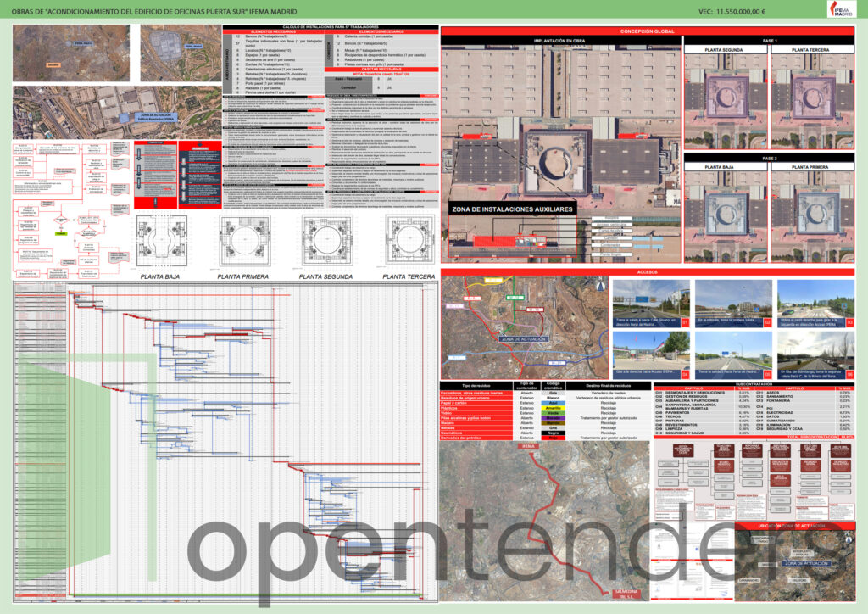Click the 'ACCESOS' red header
The width and height of the screenshot is (868, 614).
(x=647, y=272)
